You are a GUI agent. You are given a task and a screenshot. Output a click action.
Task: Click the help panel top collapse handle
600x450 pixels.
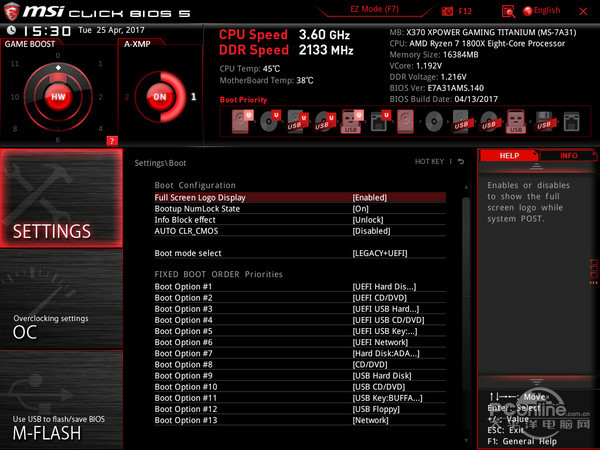point(536,166)
